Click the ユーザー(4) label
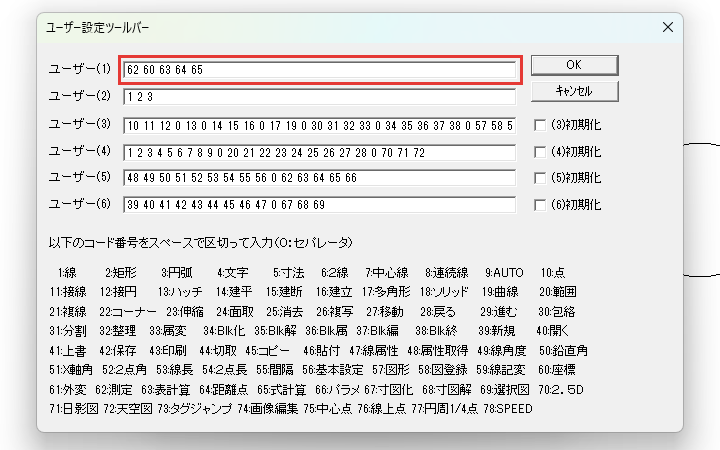The image size is (720, 450). point(80,151)
